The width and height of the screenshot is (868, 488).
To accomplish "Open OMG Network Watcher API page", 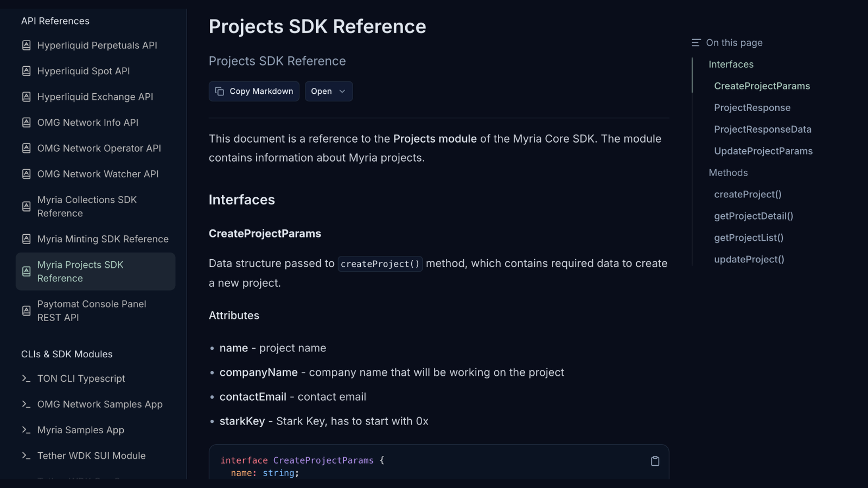I will (x=95, y=174).
